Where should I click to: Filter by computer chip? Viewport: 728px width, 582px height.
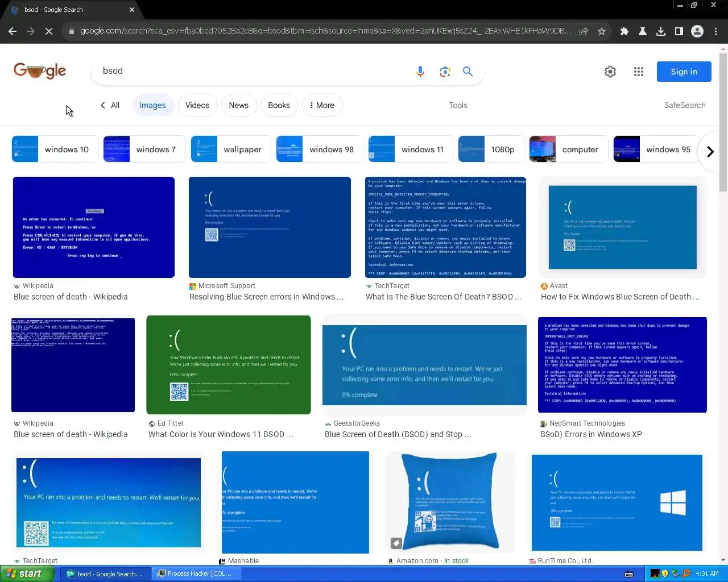568,149
